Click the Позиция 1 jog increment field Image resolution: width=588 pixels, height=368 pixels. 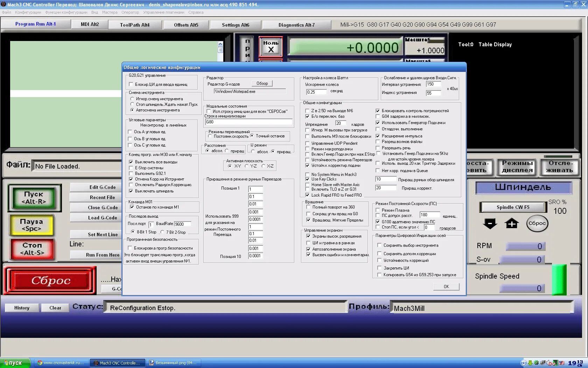click(x=255, y=189)
